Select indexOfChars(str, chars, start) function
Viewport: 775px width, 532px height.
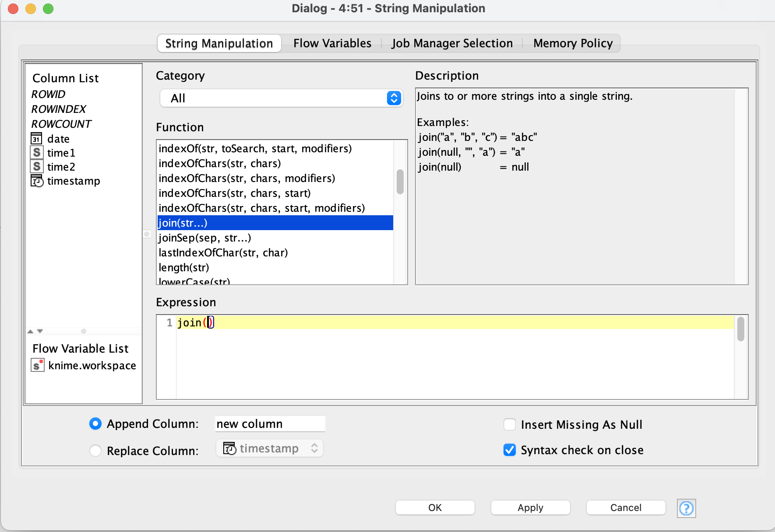[x=275, y=193]
